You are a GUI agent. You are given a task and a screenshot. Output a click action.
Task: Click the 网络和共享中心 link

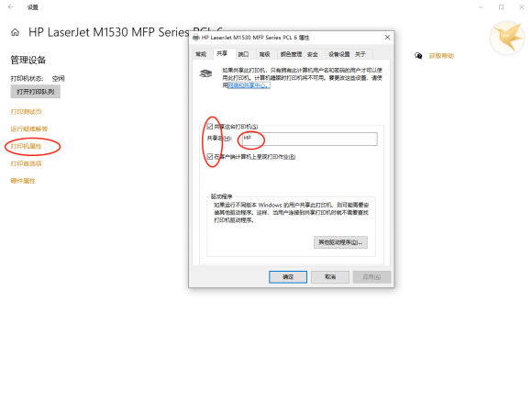pos(249,85)
